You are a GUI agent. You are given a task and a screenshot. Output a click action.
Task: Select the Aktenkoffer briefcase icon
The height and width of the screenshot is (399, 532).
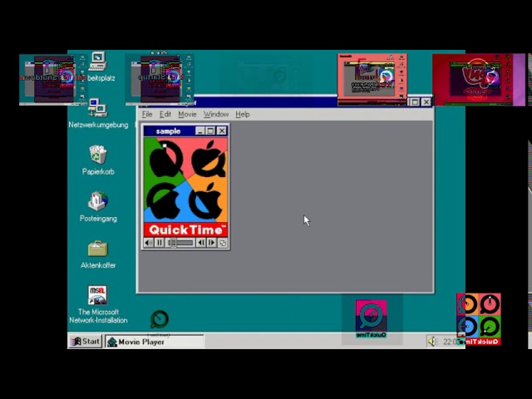(98, 254)
